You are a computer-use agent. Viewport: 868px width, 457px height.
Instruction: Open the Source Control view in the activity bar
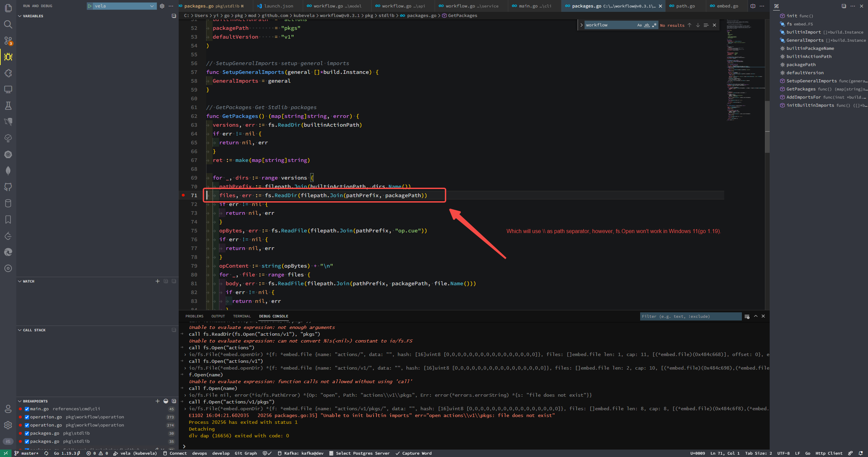[x=8, y=40]
